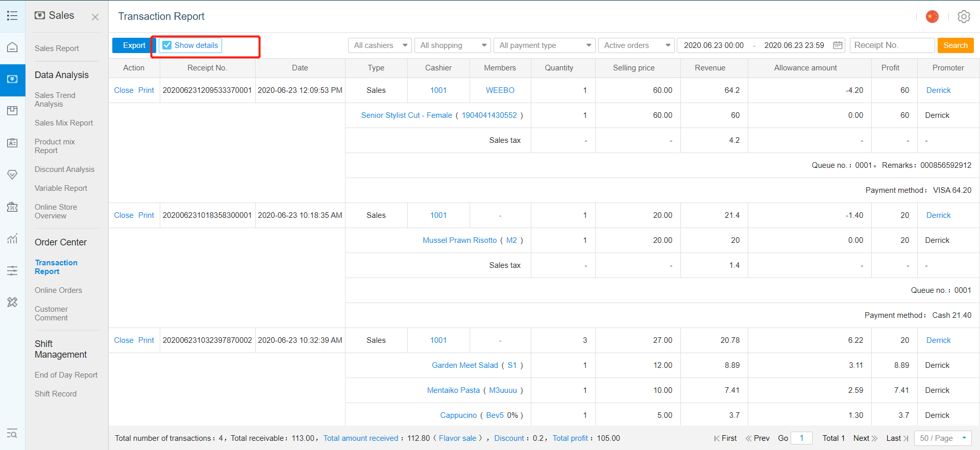The height and width of the screenshot is (450, 980).
Task: Open End of Day Report
Action: pyautogui.click(x=66, y=375)
